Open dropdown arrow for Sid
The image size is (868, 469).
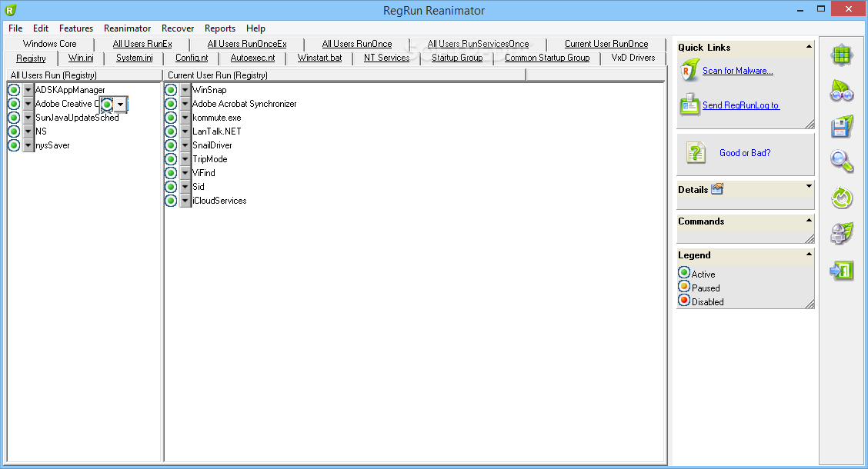185,186
